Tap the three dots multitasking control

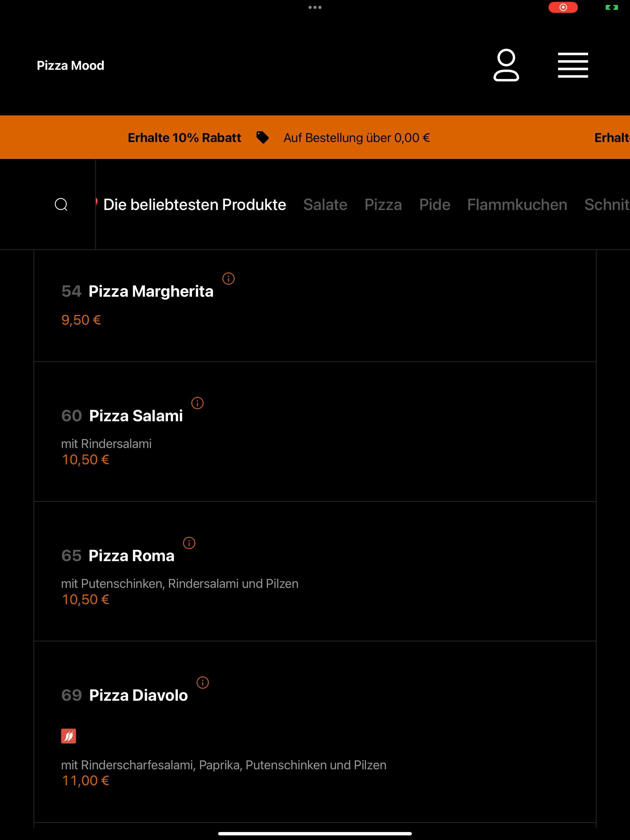click(315, 7)
